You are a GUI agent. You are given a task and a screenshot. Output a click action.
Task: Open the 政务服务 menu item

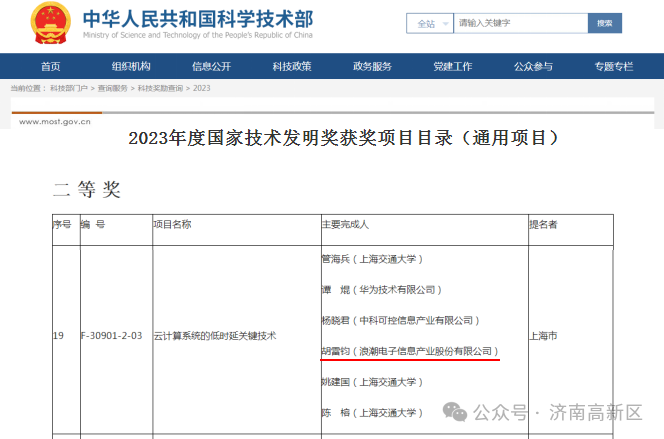click(372, 66)
